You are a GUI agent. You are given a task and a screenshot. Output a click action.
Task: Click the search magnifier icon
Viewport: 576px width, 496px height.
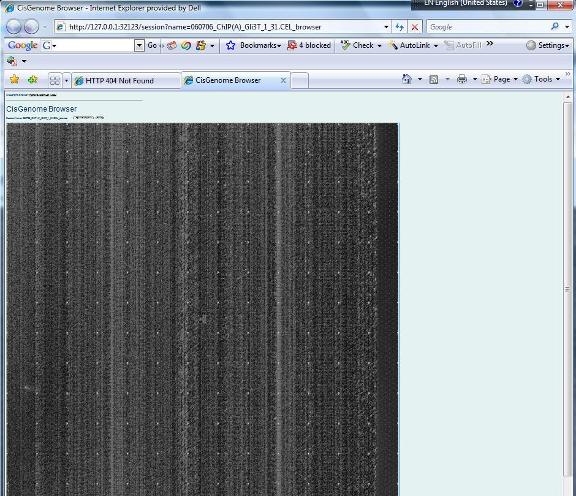coord(555,26)
